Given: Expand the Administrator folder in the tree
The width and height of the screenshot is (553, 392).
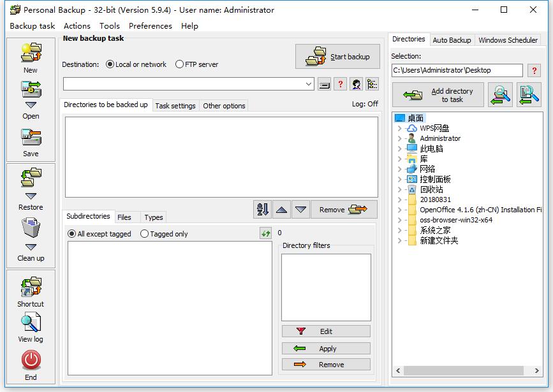Looking at the screenshot, I should pos(399,138).
